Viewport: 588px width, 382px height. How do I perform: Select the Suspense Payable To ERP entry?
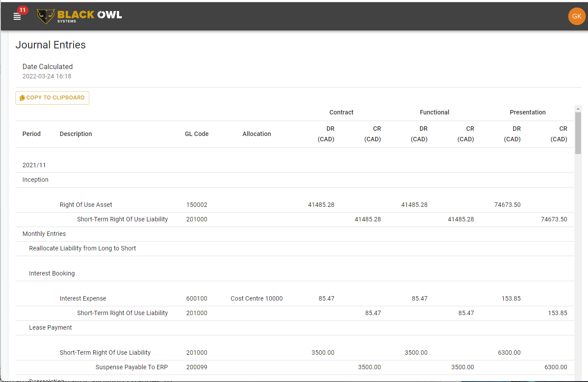pos(131,367)
